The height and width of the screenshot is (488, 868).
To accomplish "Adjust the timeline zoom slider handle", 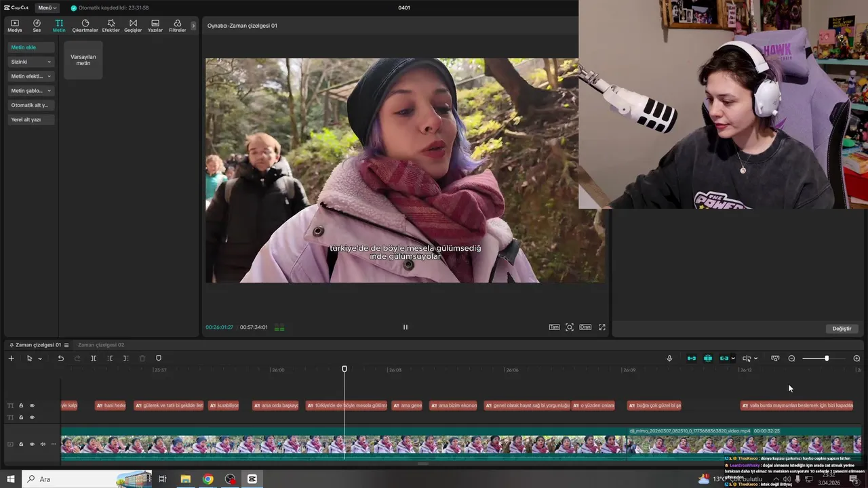I will coord(827,358).
